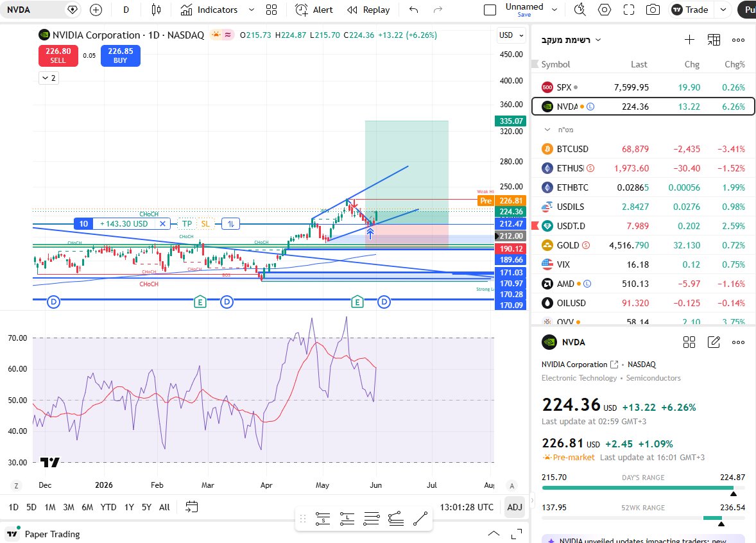
Task: Open the watchlist three-dots menu
Action: coord(738,40)
